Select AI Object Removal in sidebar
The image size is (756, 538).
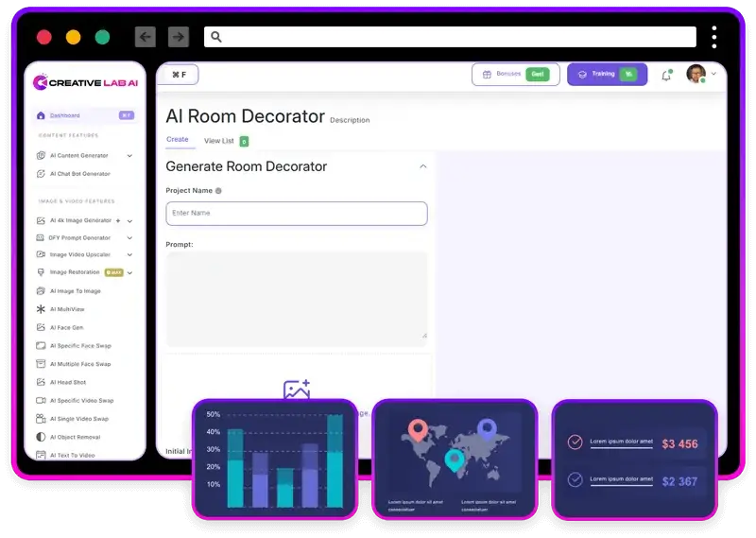(x=74, y=437)
